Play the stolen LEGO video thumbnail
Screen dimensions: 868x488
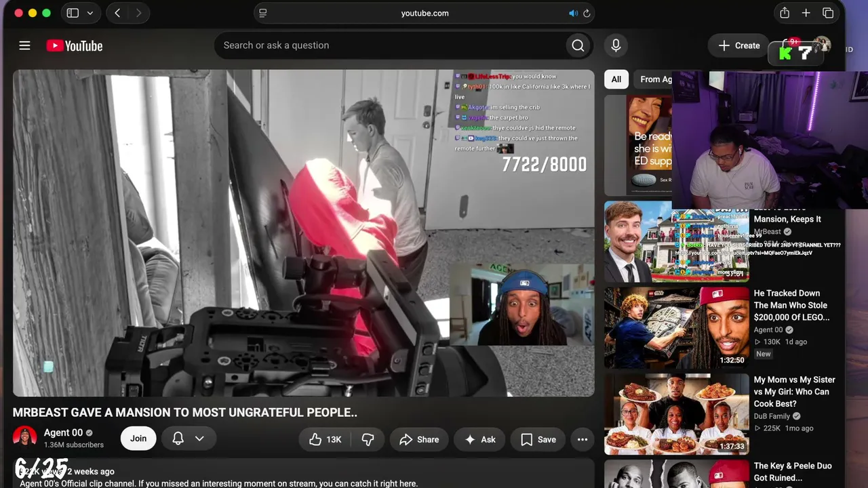[x=677, y=328]
